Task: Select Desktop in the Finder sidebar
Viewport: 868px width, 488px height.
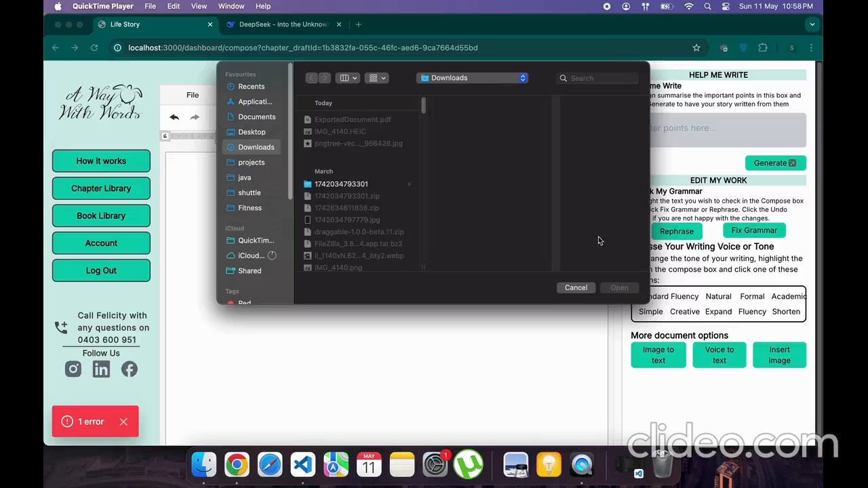Action: [252, 132]
